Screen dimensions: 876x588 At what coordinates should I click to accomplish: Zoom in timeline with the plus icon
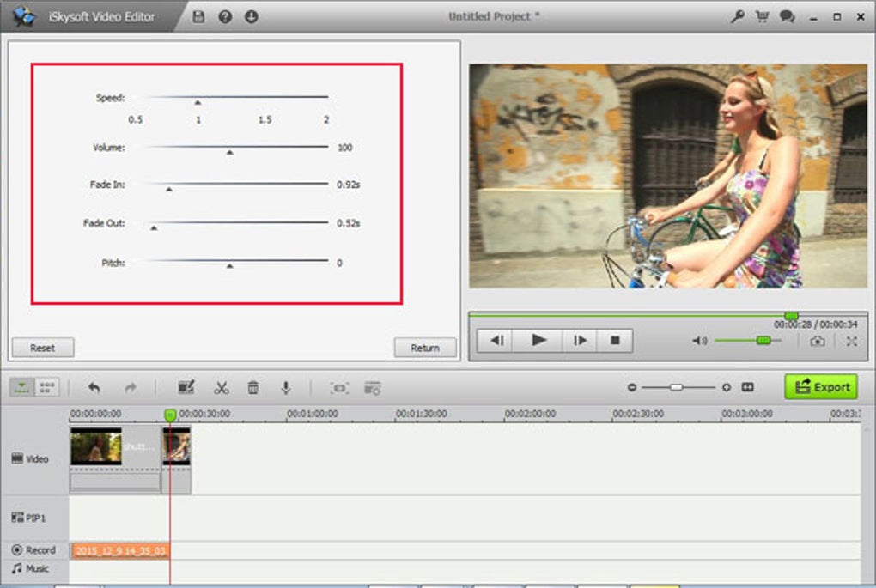coord(727,387)
